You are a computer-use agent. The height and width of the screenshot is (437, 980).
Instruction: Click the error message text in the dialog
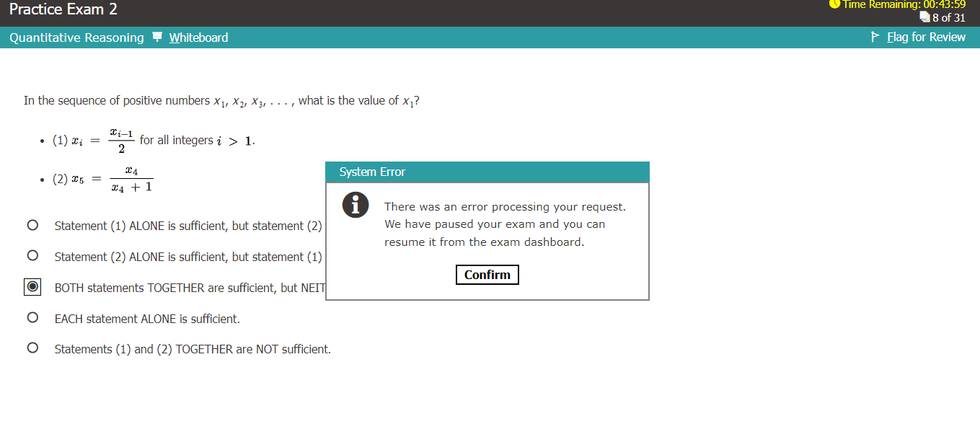(505, 224)
